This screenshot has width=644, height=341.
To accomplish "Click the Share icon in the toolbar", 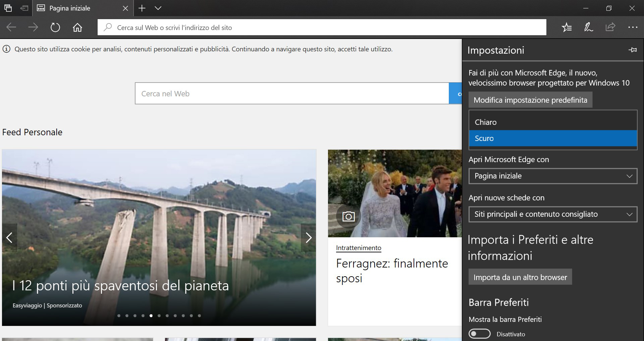I will [610, 27].
